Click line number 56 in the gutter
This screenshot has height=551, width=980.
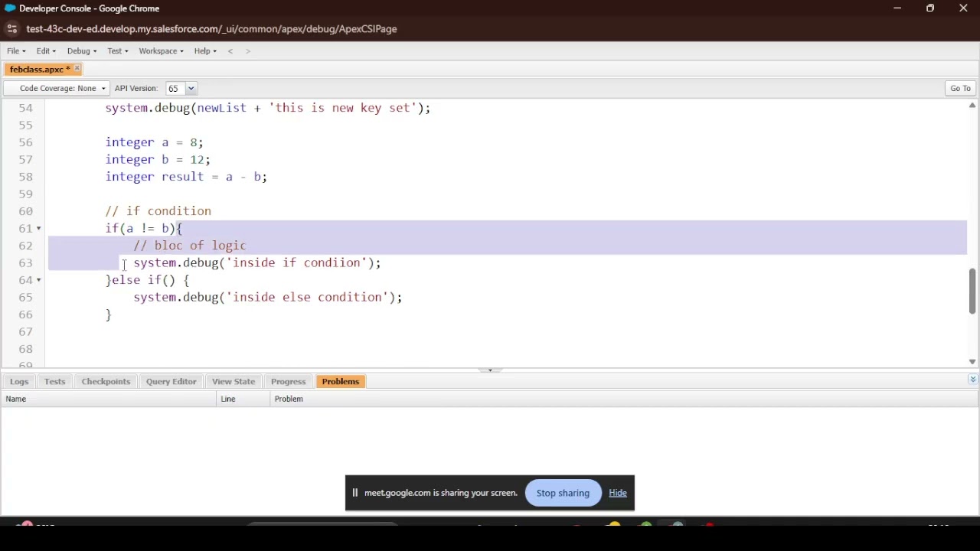(25, 142)
